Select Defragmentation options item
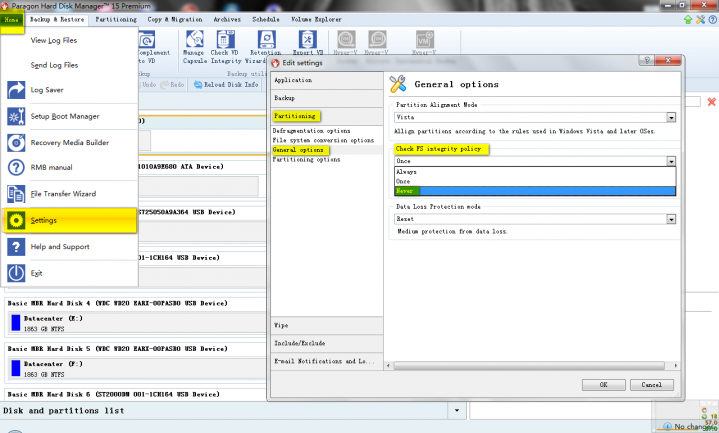 point(311,131)
